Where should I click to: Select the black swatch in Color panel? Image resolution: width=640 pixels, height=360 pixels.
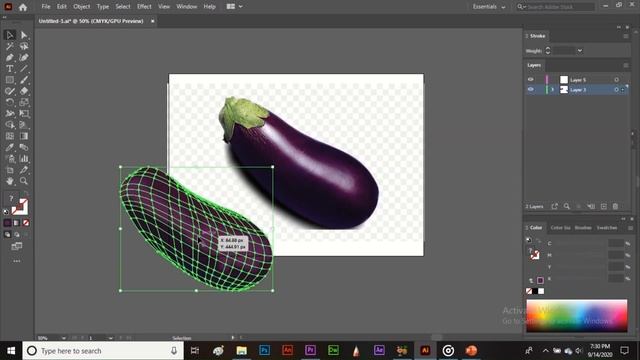click(x=535, y=291)
